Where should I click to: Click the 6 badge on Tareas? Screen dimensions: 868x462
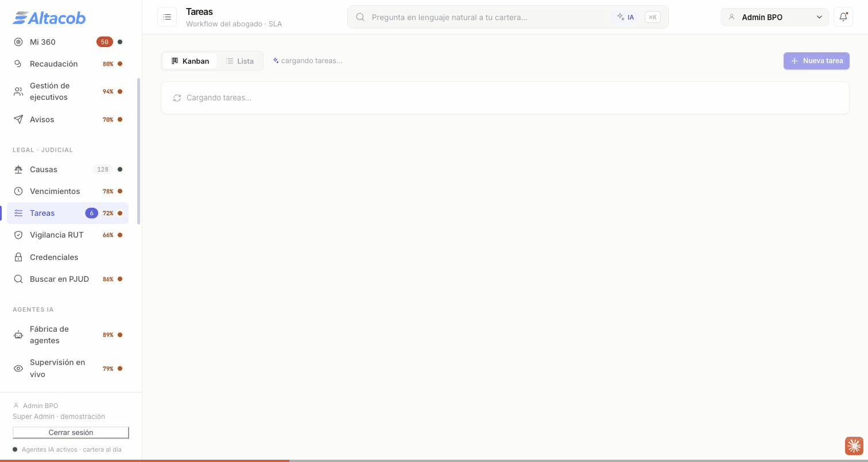coord(91,213)
